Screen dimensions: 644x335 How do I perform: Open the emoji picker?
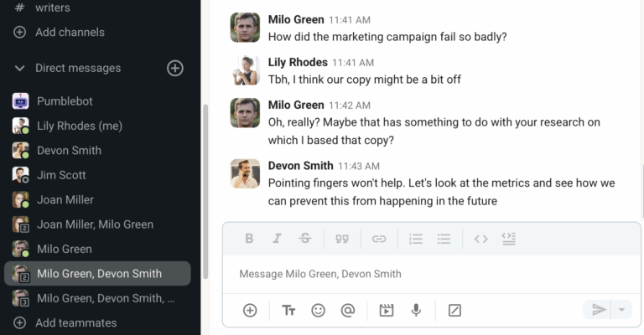(x=318, y=310)
